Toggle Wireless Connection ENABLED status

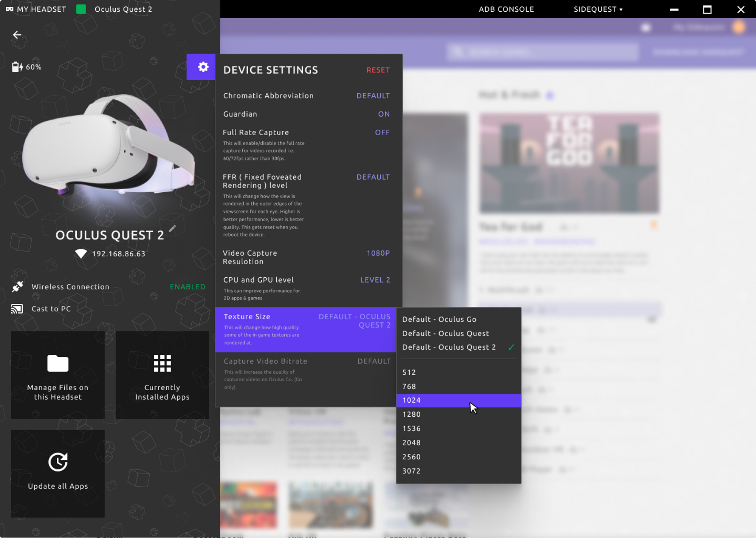coord(187,287)
